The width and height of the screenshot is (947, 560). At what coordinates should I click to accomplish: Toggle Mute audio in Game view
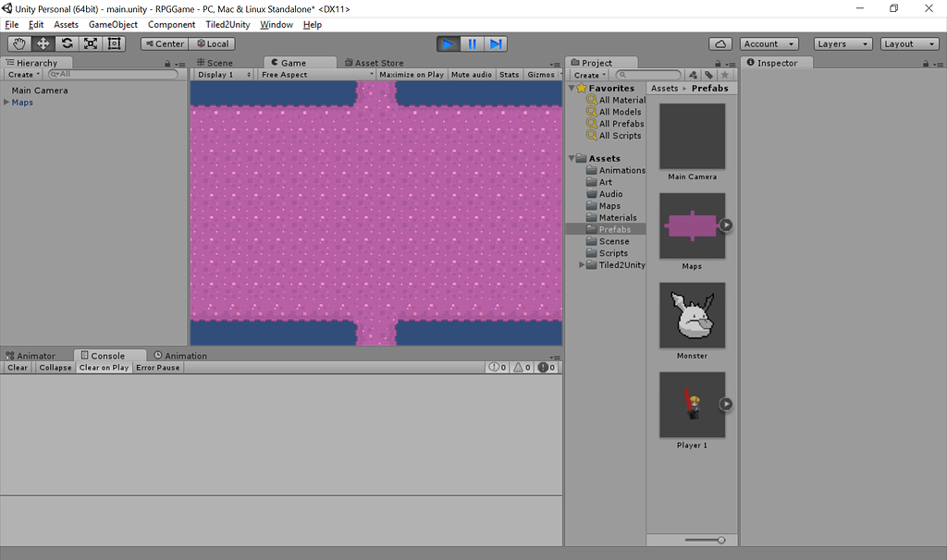point(471,74)
